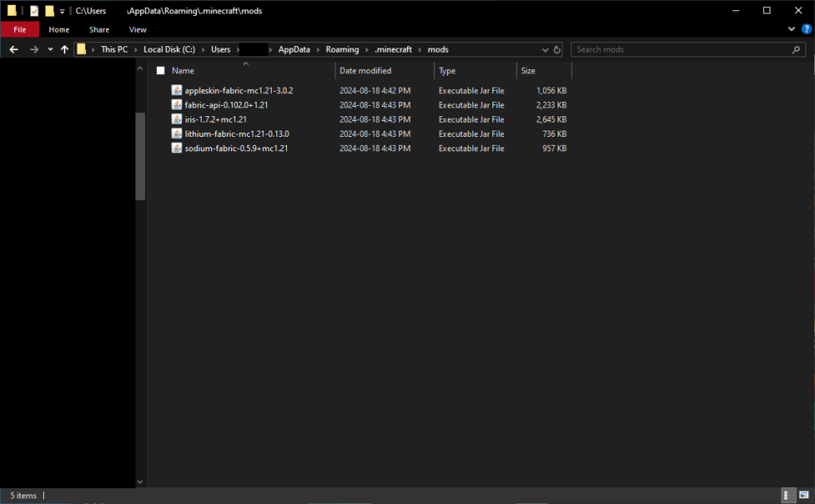Go up one folder level
The image size is (815, 504).
(x=65, y=49)
